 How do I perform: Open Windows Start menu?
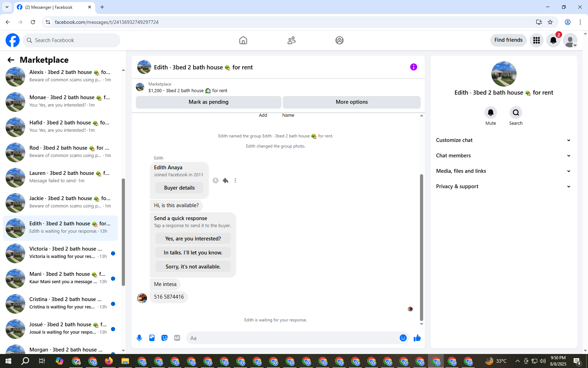click(x=8, y=361)
